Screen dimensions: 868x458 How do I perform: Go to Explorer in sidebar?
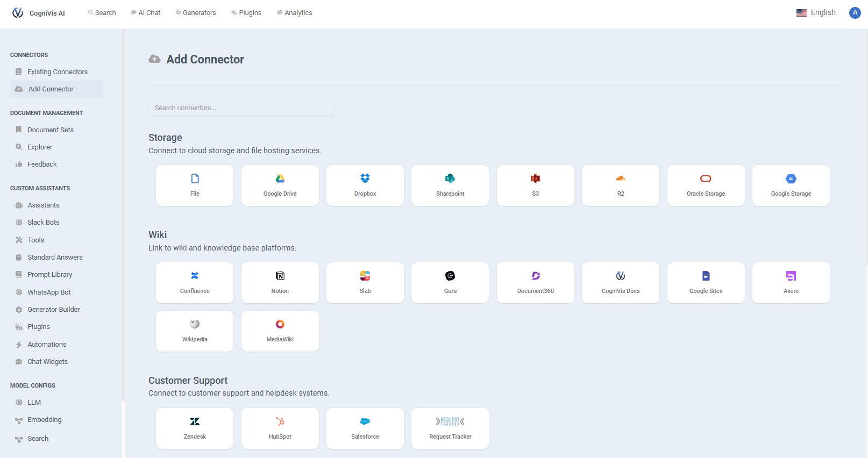pyautogui.click(x=56, y=147)
